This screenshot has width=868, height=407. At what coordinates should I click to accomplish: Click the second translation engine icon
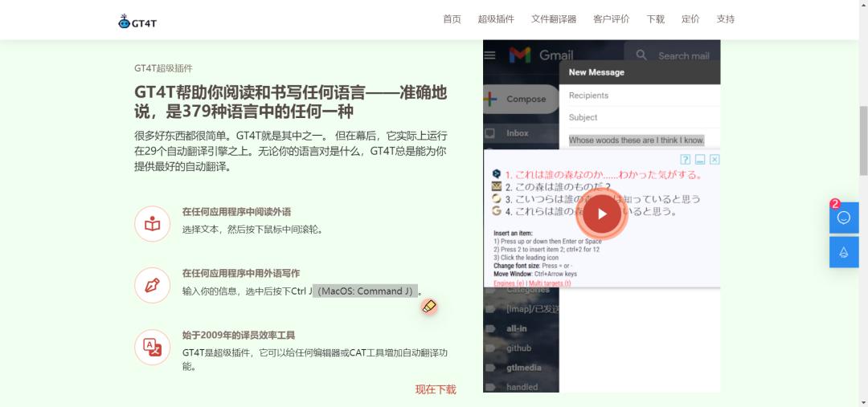click(497, 186)
